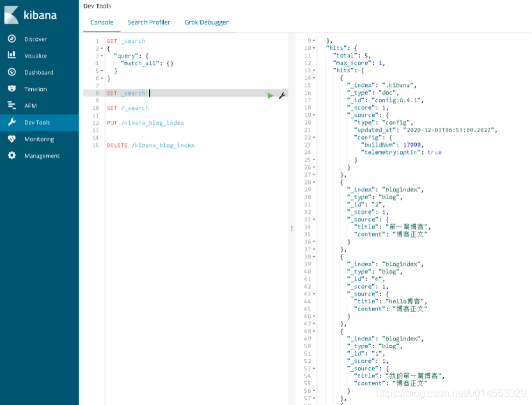Image resolution: width=532 pixels, height=405 pixels.
Task: Open Dashboard gauge icon
Action: pyautogui.click(x=12, y=72)
